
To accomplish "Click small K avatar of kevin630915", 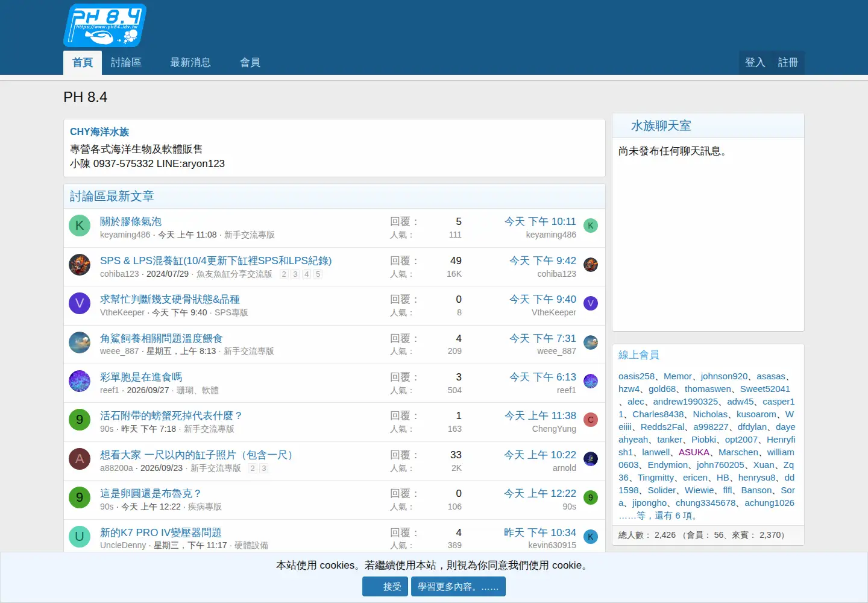I will [x=591, y=537].
